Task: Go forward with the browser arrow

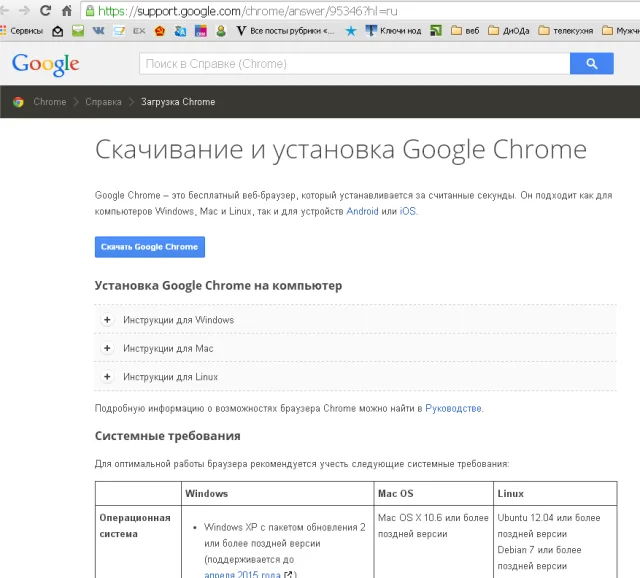Action: click(24, 11)
